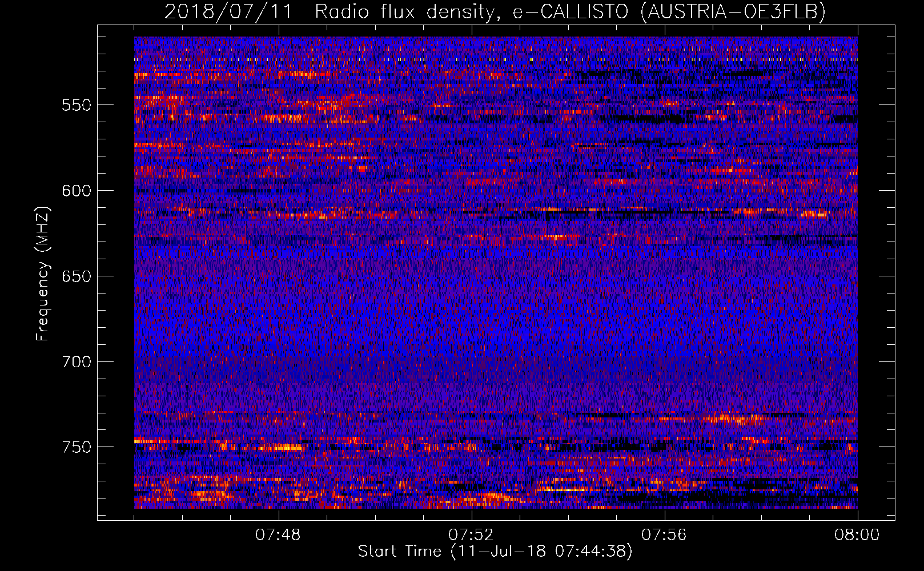Click the 600 frequency tick label
This screenshot has width=924, height=571.
[77, 191]
